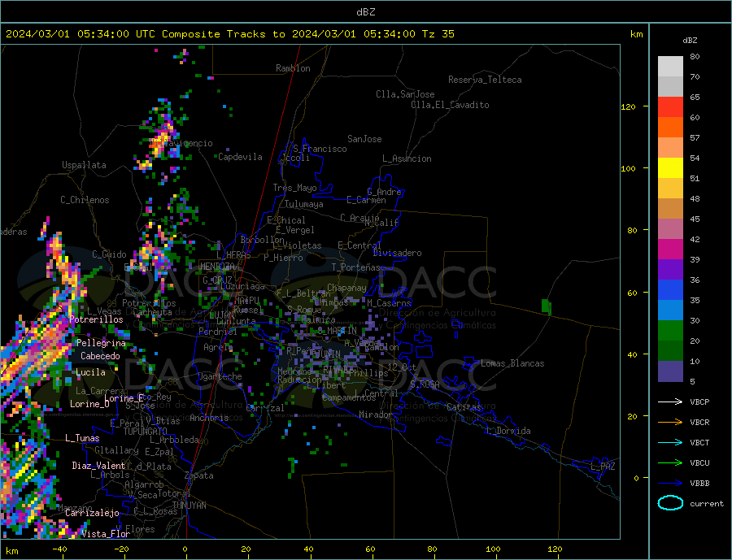The width and height of the screenshot is (732, 560).
Task: Click the Tulumaya map label
Action: (x=304, y=204)
